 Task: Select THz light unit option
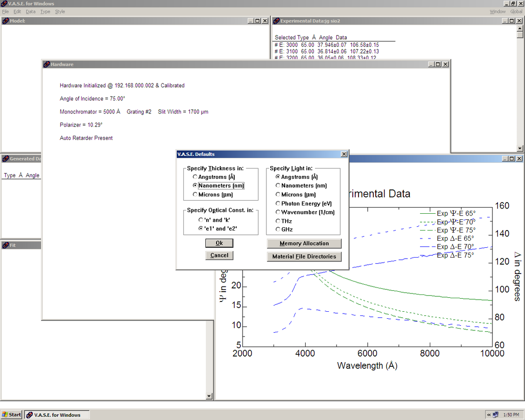pyautogui.click(x=278, y=221)
